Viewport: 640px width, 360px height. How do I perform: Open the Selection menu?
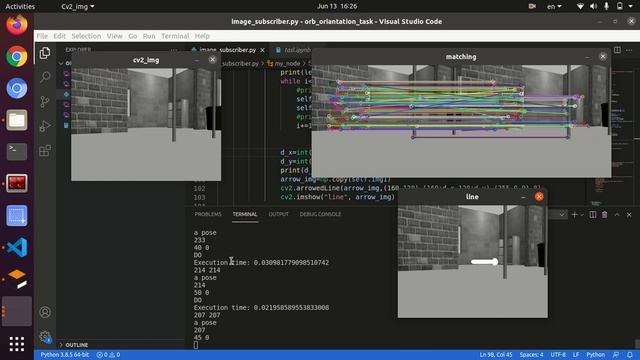click(x=86, y=36)
